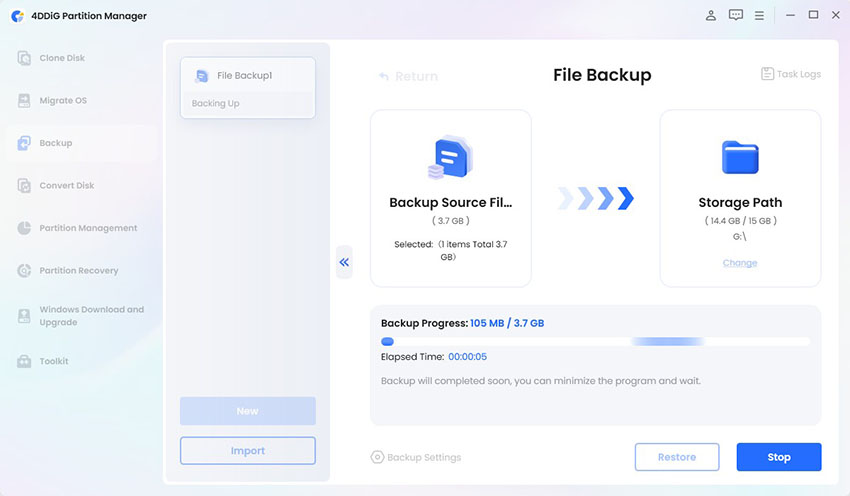Open Task Logs text link
The width and height of the screenshot is (850, 496).
pos(799,74)
